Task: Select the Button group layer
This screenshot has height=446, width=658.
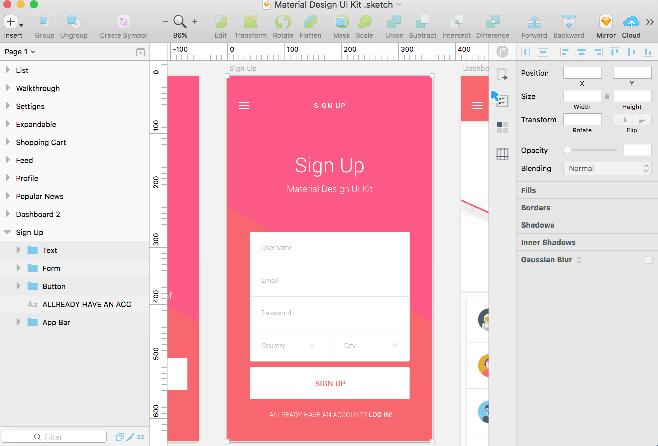Action: click(x=75, y=286)
